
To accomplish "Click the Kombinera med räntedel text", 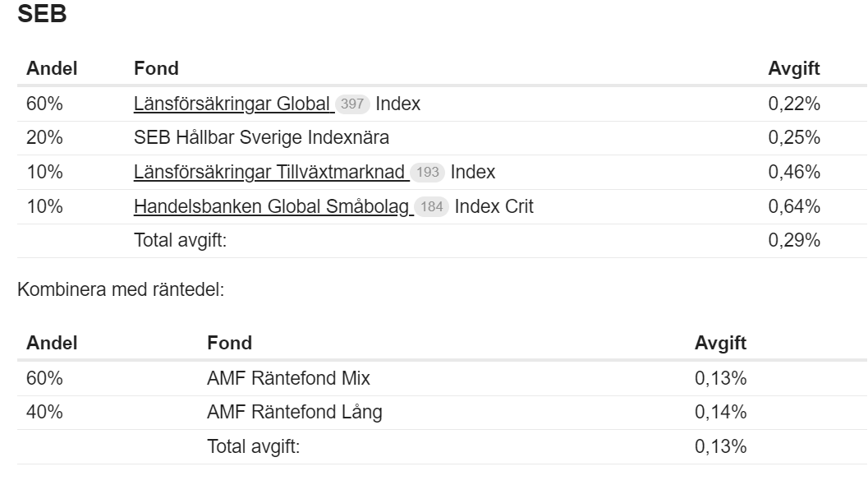I will tap(120, 290).
